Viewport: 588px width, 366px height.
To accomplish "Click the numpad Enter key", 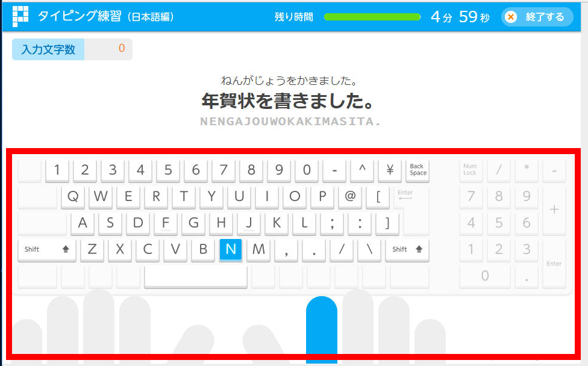I will point(554,264).
